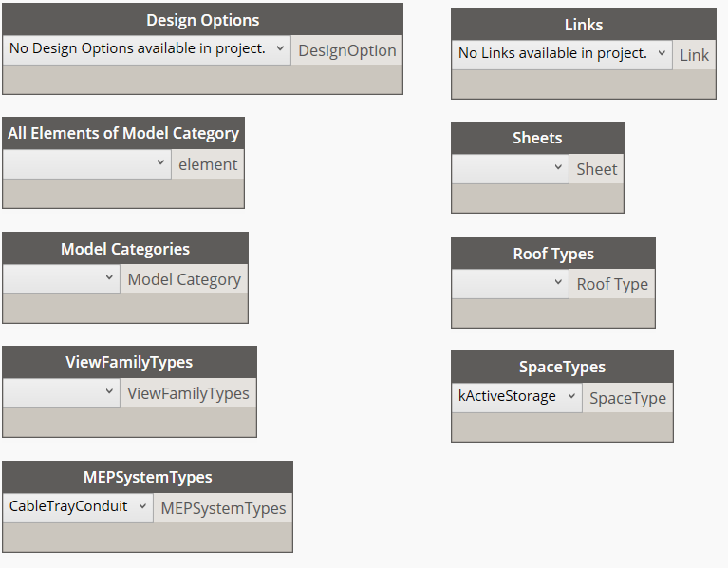Expand the Sheets dropdown
This screenshot has height=568, width=728.
click(511, 169)
